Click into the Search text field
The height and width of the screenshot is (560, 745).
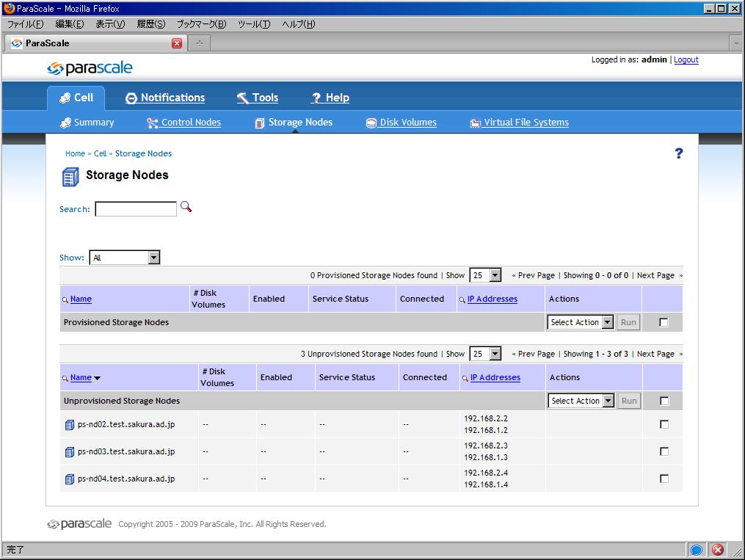point(136,209)
